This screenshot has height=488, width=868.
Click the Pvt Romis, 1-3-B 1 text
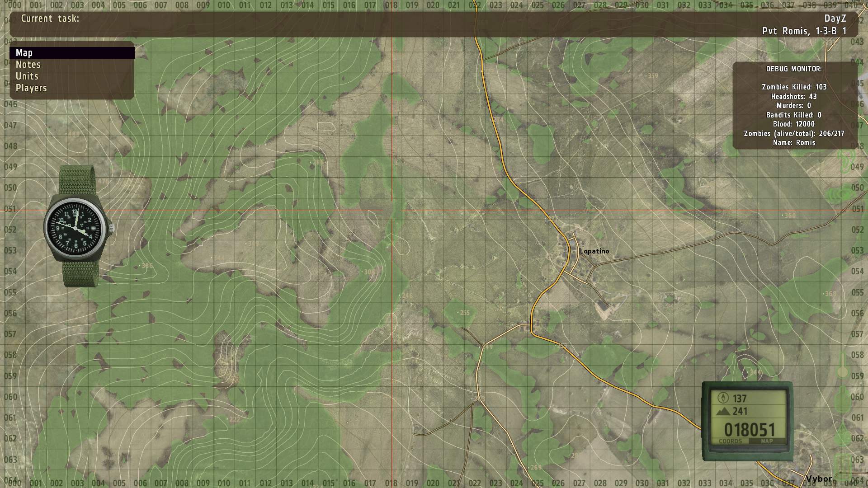pyautogui.click(x=804, y=31)
